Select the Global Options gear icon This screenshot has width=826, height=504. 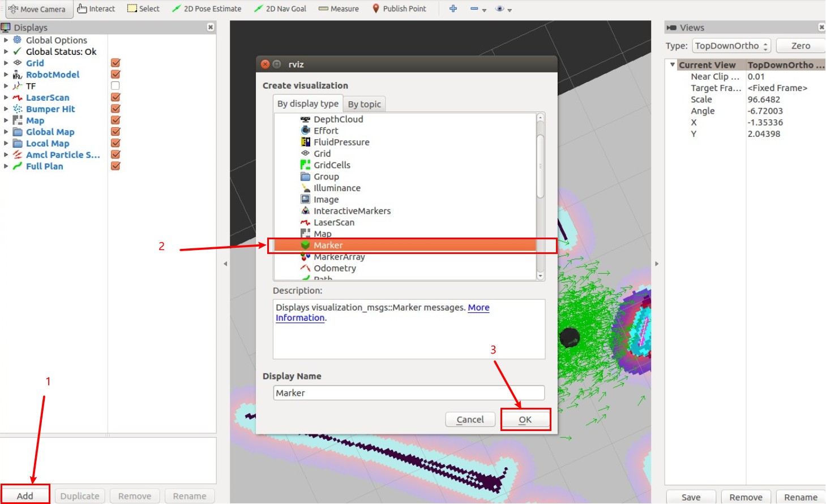(18, 40)
